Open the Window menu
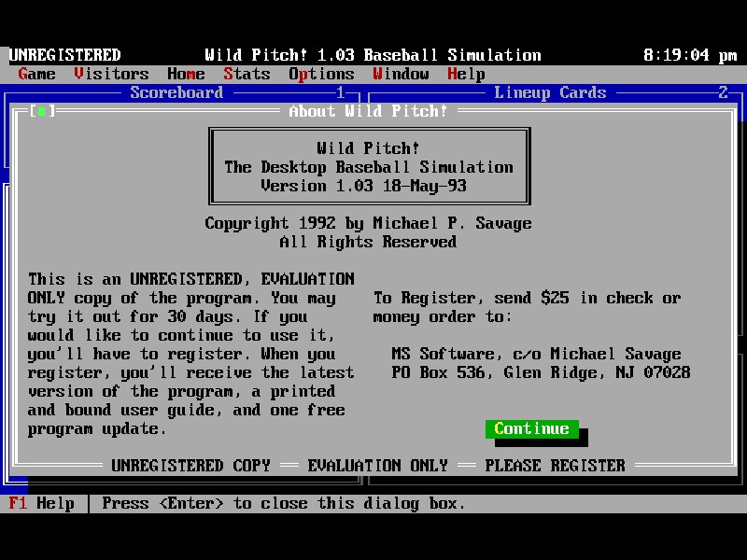747x560 pixels. coord(401,74)
